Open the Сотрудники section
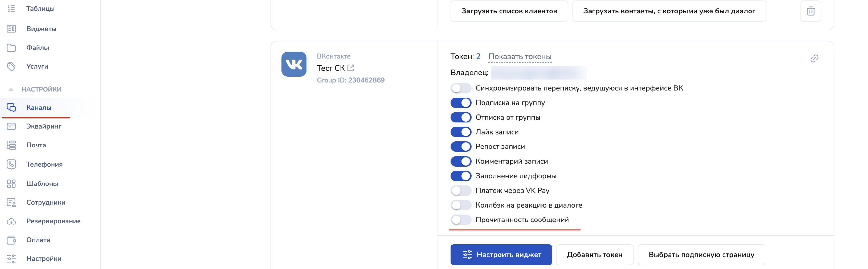The width and height of the screenshot is (868, 269). click(x=46, y=202)
